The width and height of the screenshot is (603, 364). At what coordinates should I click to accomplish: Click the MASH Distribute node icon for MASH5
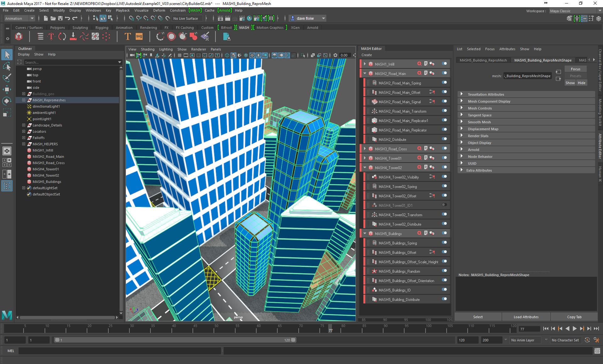tap(374, 299)
